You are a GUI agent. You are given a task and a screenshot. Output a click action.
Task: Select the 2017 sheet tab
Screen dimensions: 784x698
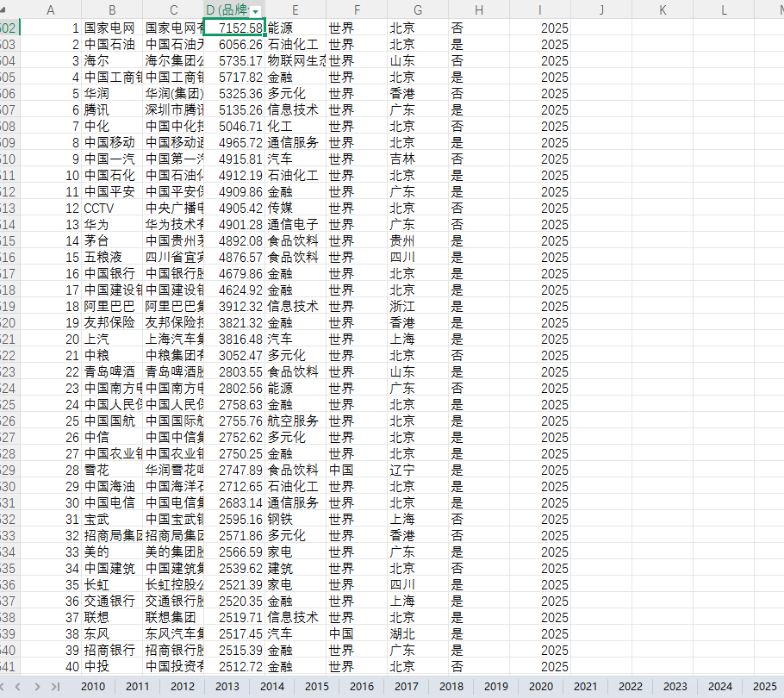(x=407, y=687)
